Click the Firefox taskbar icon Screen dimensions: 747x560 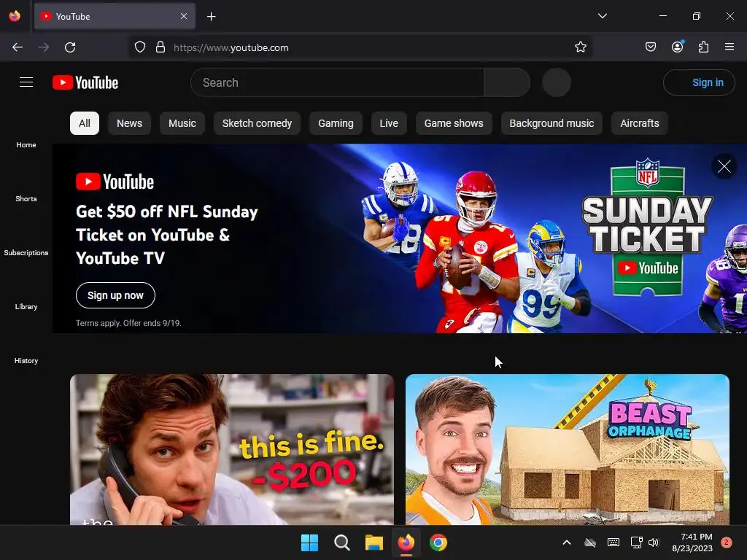[406, 542]
